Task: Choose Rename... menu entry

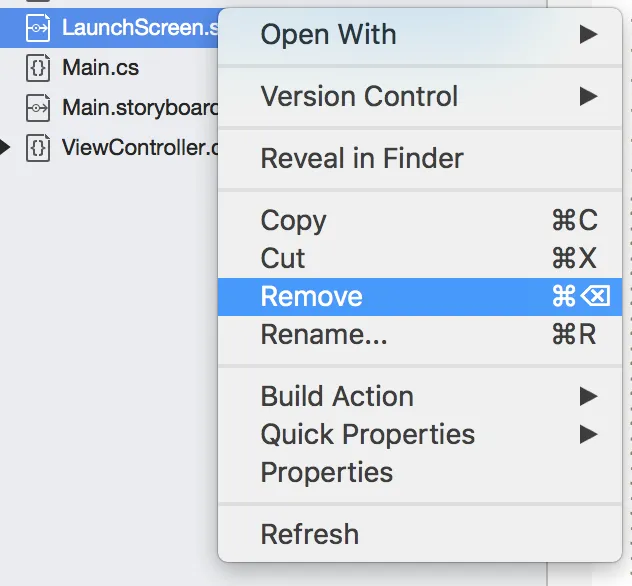Action: (x=323, y=334)
